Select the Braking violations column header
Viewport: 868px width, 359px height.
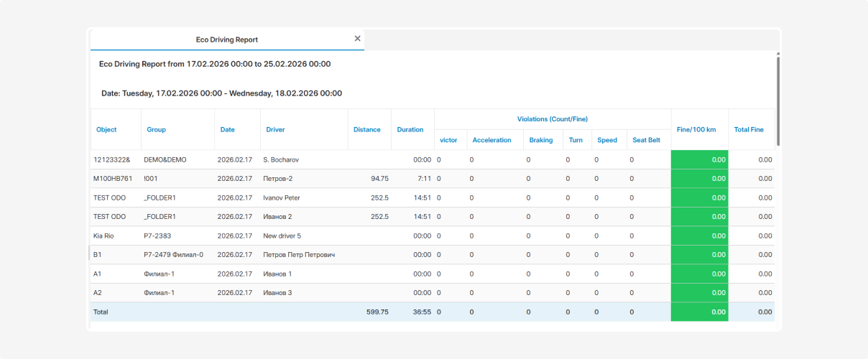click(x=541, y=140)
